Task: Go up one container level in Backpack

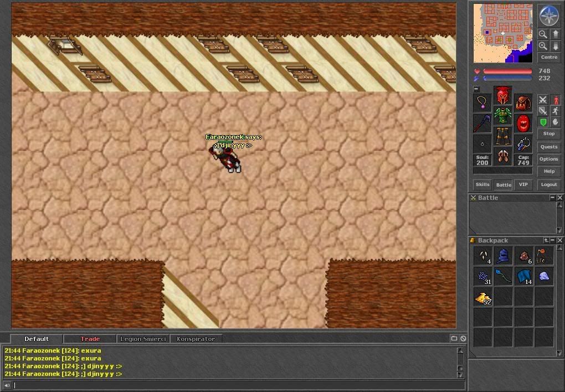Action: tap(546, 240)
